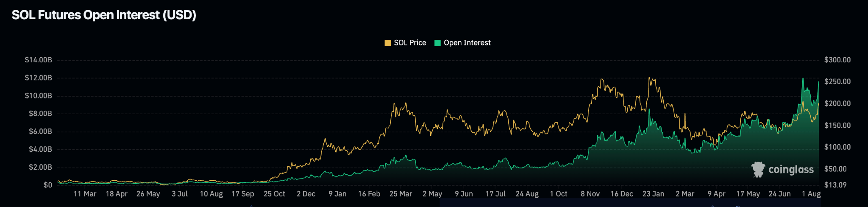This screenshot has height=207, width=868.
Task: Click the 3 Jul date label
Action: [x=180, y=194]
